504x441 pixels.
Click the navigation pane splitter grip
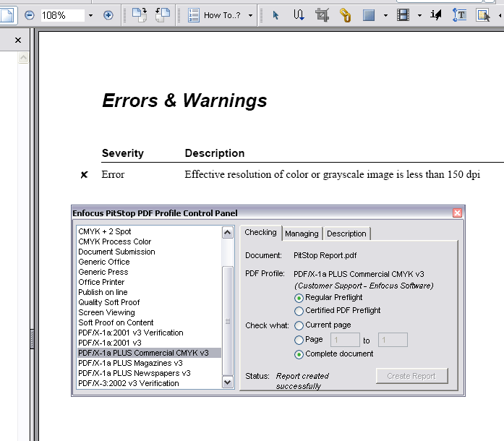pos(32,338)
